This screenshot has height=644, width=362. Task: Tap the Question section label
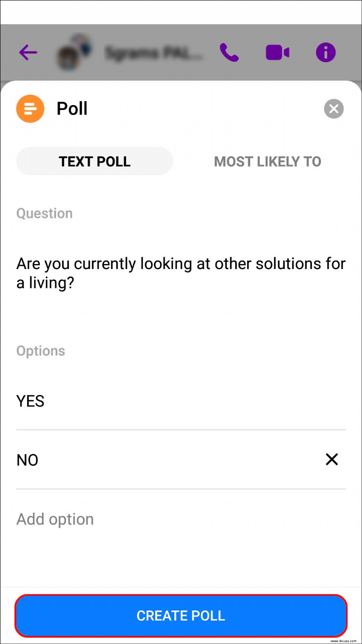tap(44, 213)
